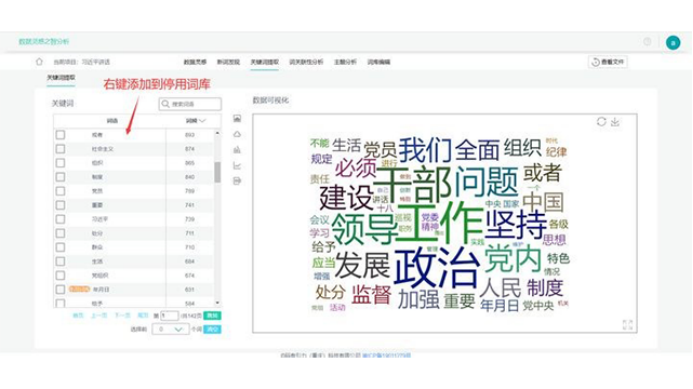Image resolution: width=693 pixels, height=389 pixels.
Task: Tick the checkbox for 社会主义 (874)
Action: click(60, 149)
